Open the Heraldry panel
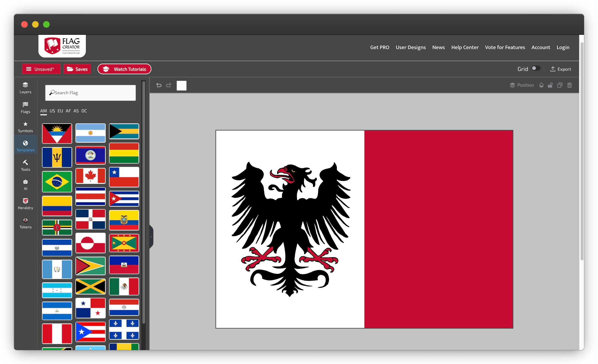 point(25,204)
